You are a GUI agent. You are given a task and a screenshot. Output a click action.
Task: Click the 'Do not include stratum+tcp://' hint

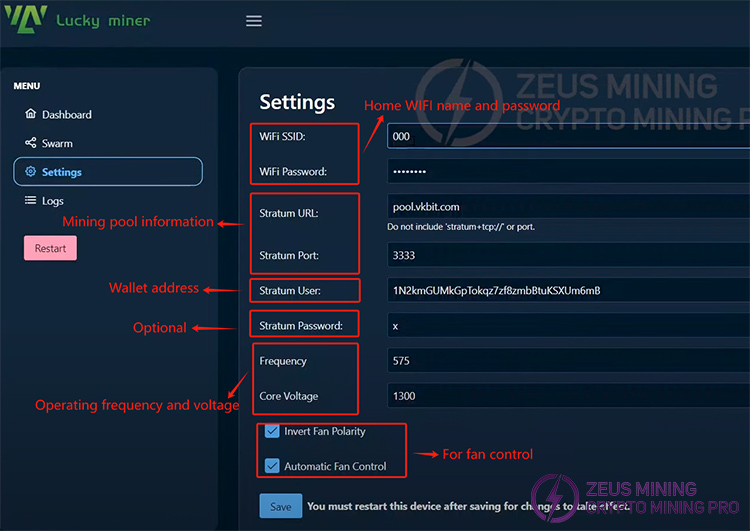click(x=461, y=227)
